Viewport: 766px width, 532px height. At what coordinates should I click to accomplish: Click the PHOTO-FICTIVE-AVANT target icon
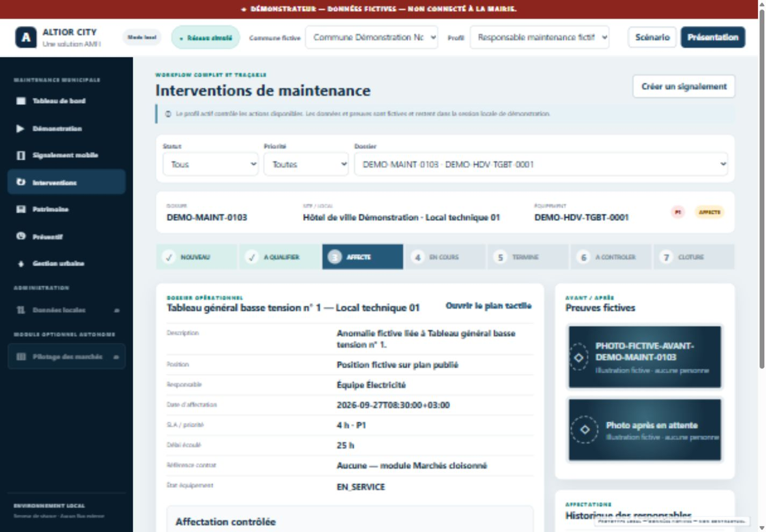point(579,357)
